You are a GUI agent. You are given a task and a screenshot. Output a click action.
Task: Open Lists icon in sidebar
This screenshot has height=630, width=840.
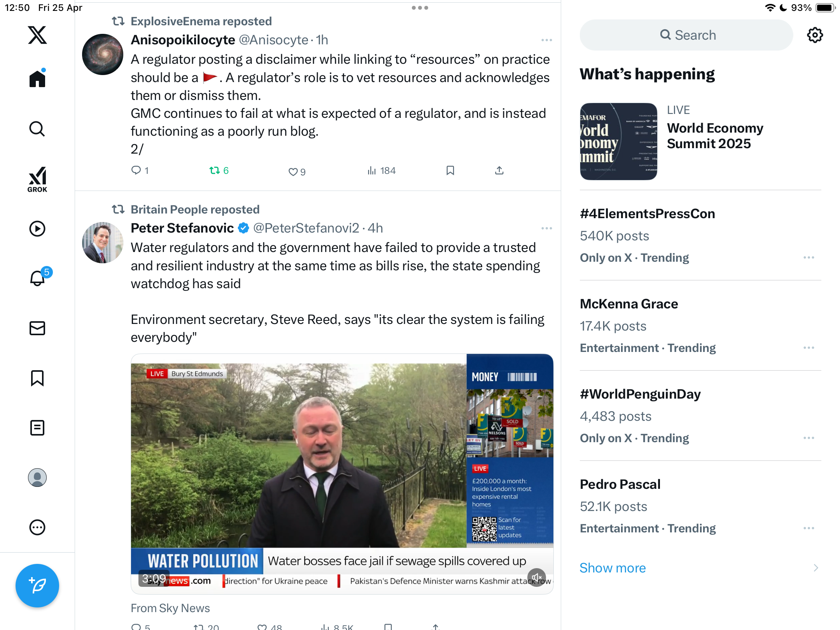[x=37, y=428]
